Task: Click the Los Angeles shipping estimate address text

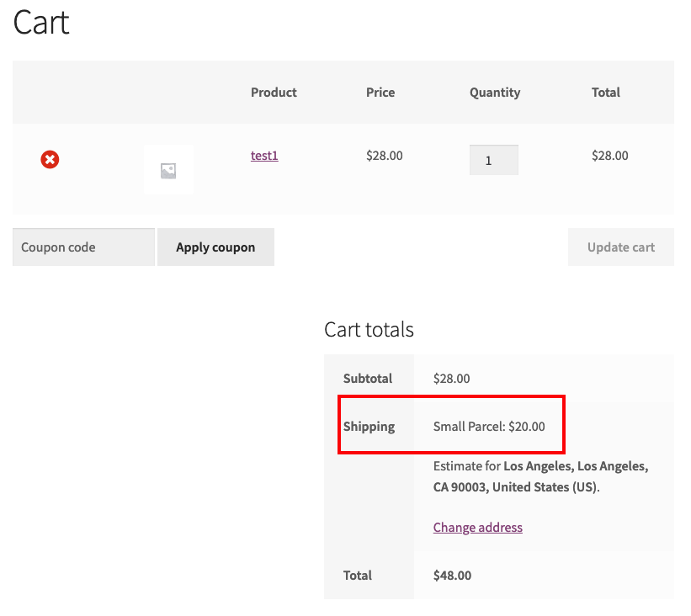Action: point(540,476)
